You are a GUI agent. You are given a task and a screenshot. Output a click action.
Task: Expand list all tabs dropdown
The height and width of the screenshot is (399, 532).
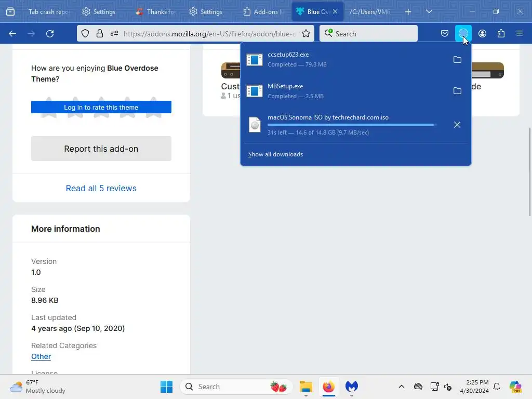pyautogui.click(x=429, y=11)
